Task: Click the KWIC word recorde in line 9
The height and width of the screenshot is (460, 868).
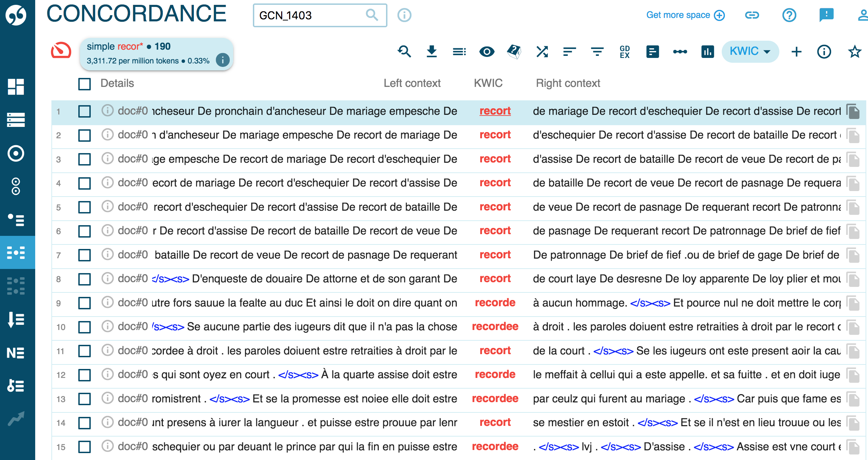Action: (x=495, y=302)
